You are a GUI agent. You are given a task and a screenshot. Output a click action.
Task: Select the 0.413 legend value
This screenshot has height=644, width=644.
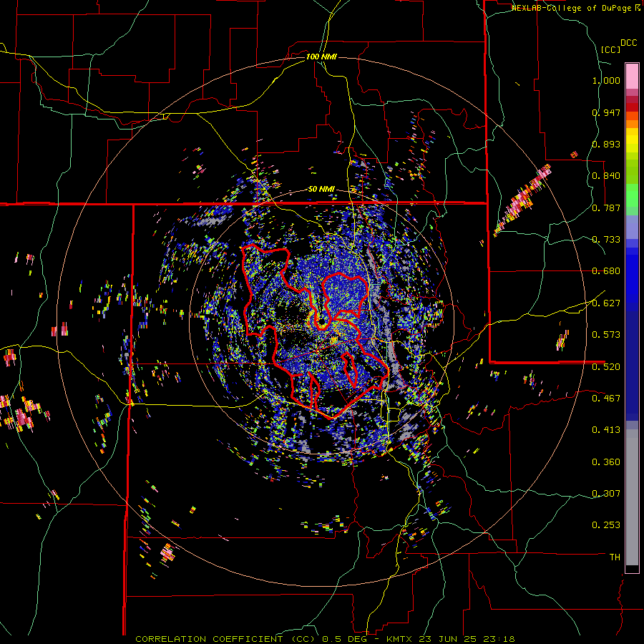(x=606, y=430)
